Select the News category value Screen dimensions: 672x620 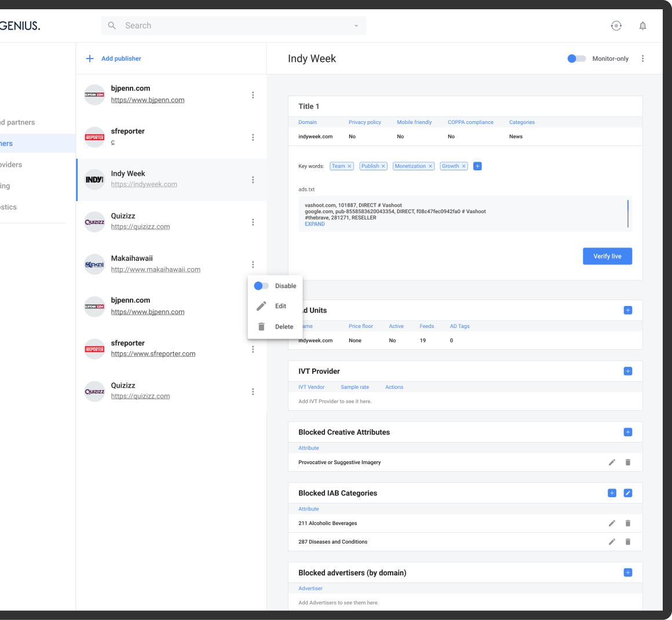click(516, 137)
